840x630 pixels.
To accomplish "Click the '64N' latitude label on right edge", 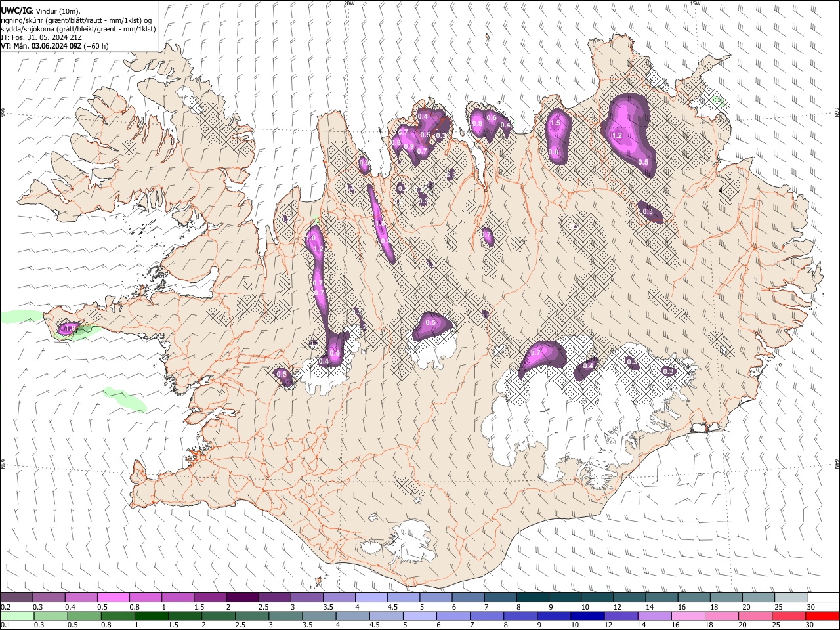I will (837, 463).
